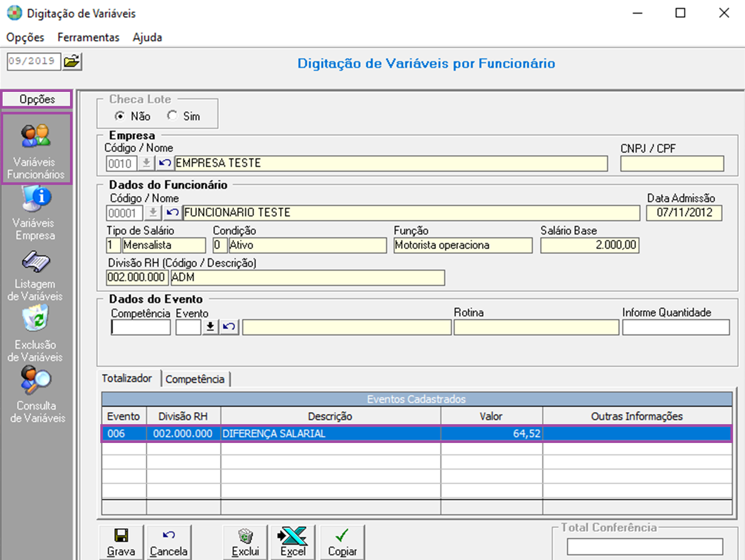
Task: Export with the Excel button
Action: [x=293, y=542]
